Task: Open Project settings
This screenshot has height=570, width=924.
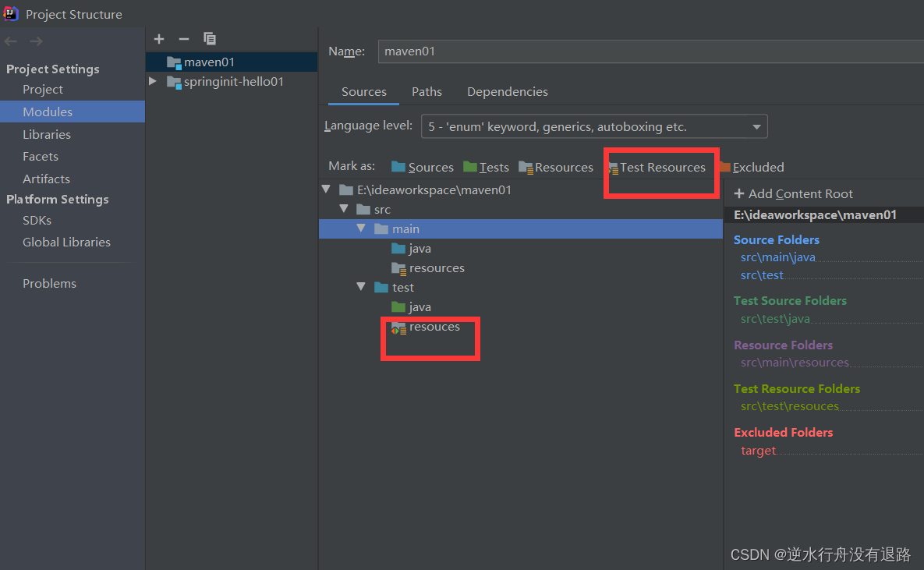Action: coord(42,89)
